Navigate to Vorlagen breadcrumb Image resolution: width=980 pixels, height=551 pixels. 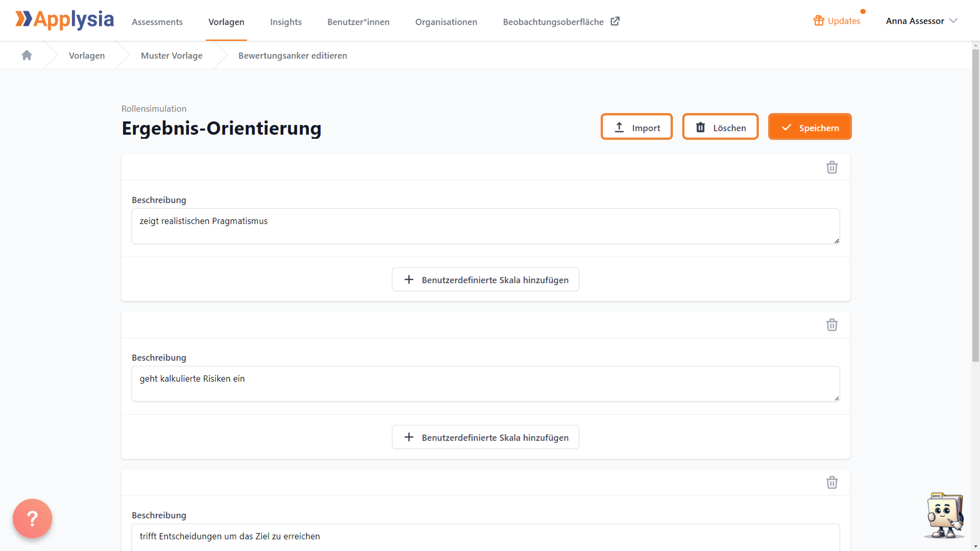tap(87, 55)
